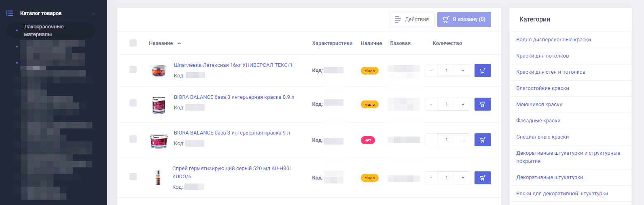
Task: Open category Воски для декоративной штукатурки
Action: coord(562,194)
